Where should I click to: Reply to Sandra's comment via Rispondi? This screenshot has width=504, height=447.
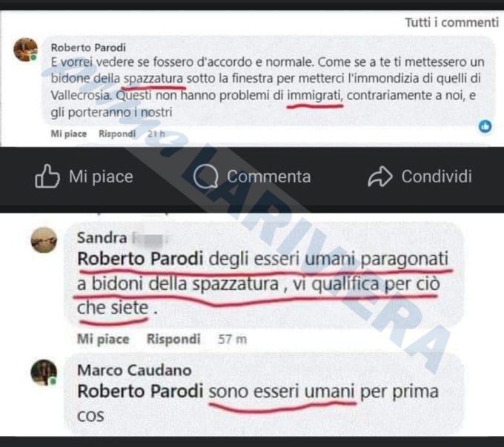(173, 339)
